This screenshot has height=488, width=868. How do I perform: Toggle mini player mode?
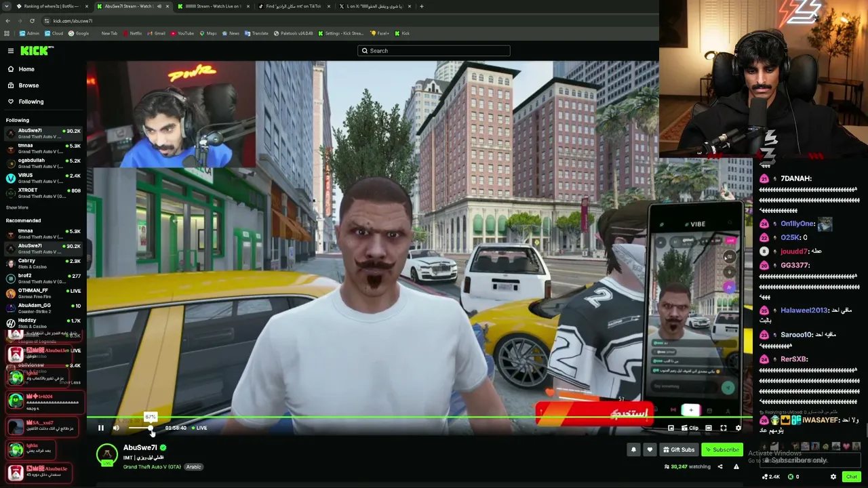coord(671,428)
